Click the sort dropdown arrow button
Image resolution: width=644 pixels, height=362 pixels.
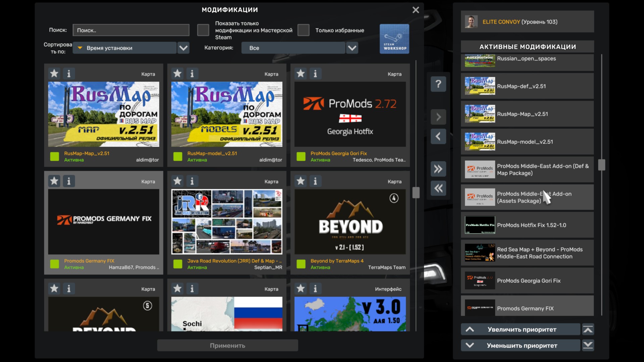click(x=183, y=48)
